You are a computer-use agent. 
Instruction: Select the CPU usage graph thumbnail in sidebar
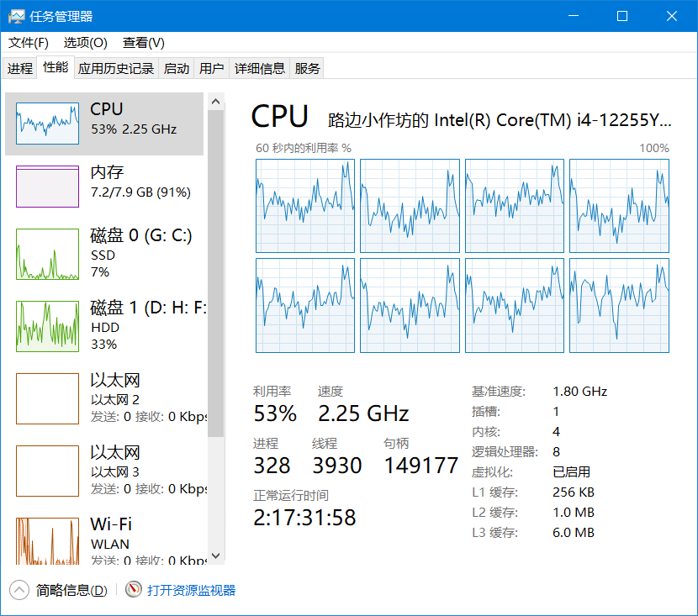coord(47,124)
